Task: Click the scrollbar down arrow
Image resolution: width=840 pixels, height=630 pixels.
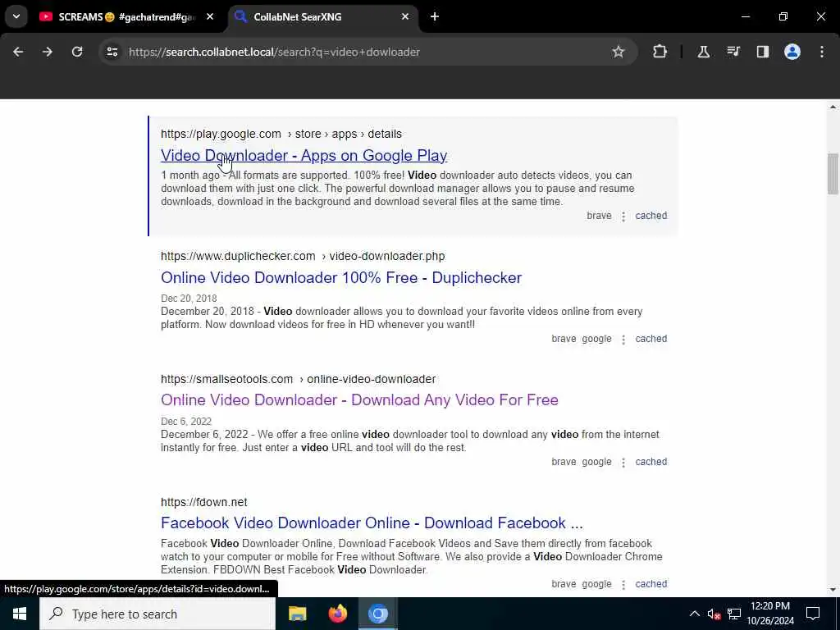Action: (x=833, y=590)
